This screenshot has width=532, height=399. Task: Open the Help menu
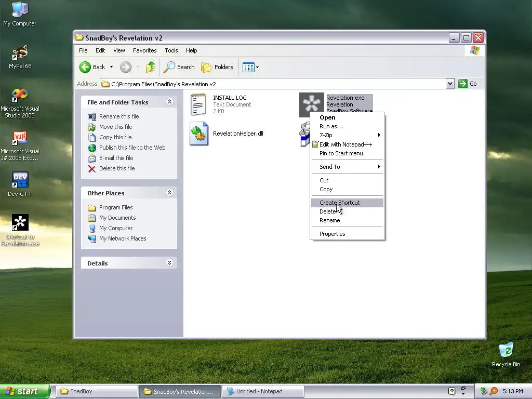coord(191,50)
